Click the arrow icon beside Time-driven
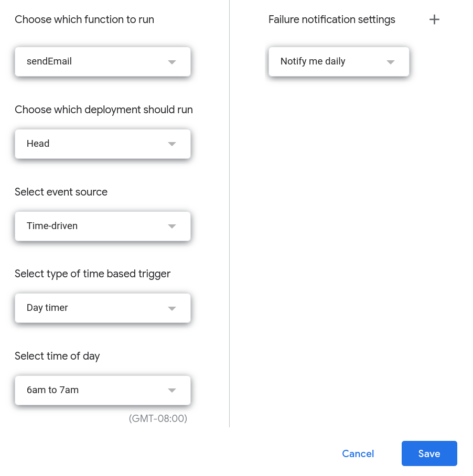 click(x=172, y=226)
